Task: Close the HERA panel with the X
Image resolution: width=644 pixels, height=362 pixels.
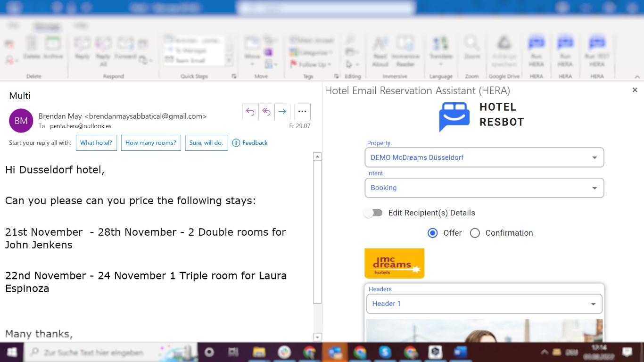Action: click(635, 90)
